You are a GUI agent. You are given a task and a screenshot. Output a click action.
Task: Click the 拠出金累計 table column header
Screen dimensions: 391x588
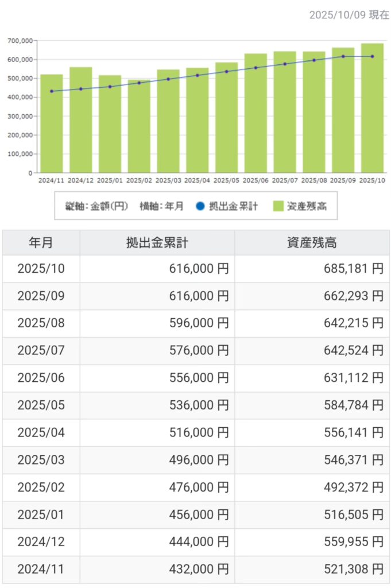pos(157,243)
